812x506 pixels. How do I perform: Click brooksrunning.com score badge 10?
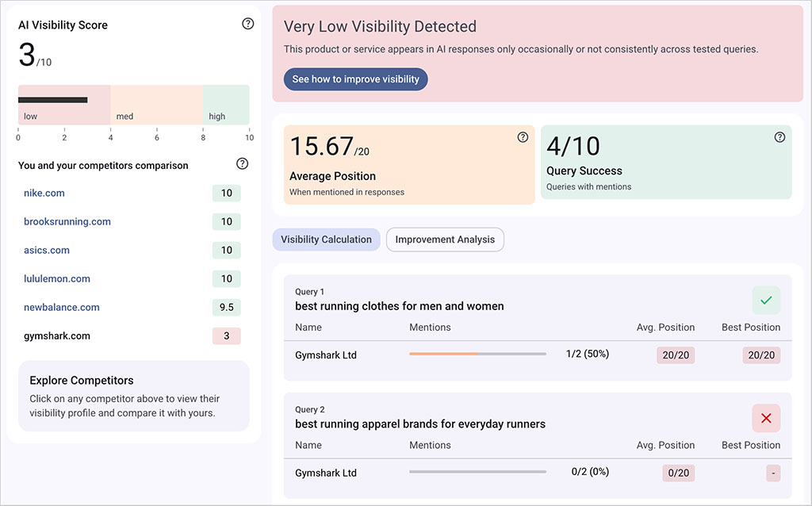226,221
